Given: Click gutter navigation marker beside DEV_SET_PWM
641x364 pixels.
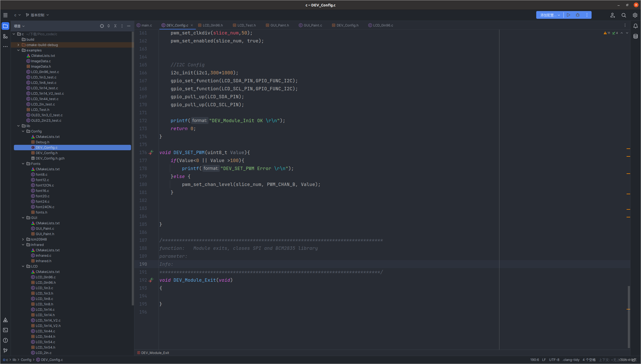Looking at the screenshot, I should pyautogui.click(x=151, y=152).
